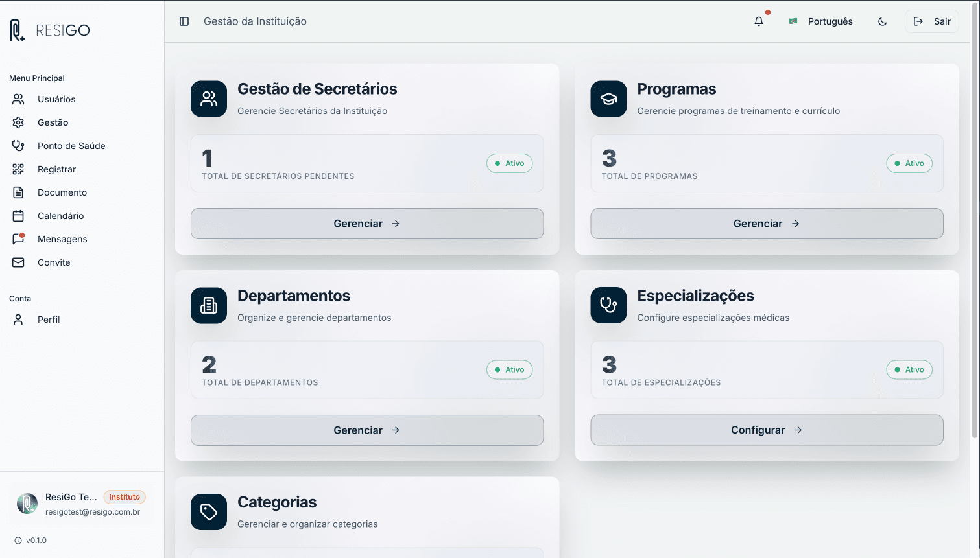Click the Categorias tag icon
Image resolution: width=980 pixels, height=558 pixels.
click(209, 512)
